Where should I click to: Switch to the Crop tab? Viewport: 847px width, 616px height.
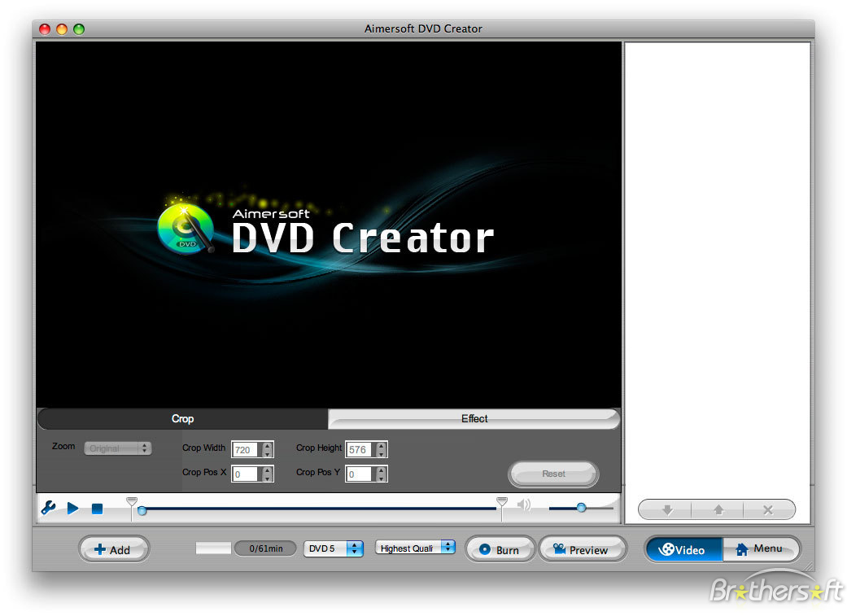[182, 419]
